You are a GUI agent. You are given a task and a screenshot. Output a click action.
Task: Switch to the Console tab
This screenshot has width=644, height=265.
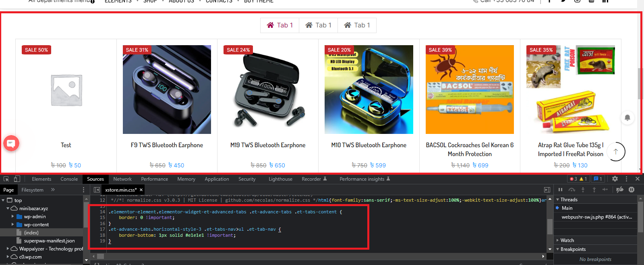point(69,179)
